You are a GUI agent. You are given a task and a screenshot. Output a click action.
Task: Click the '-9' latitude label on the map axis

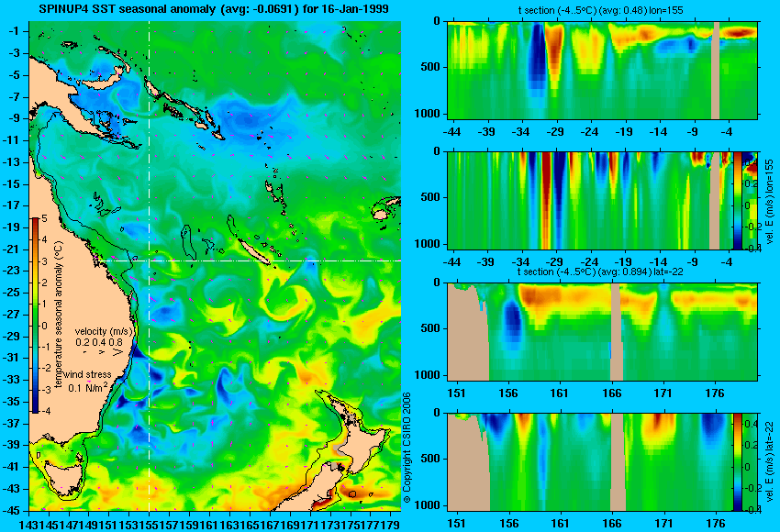coord(14,118)
